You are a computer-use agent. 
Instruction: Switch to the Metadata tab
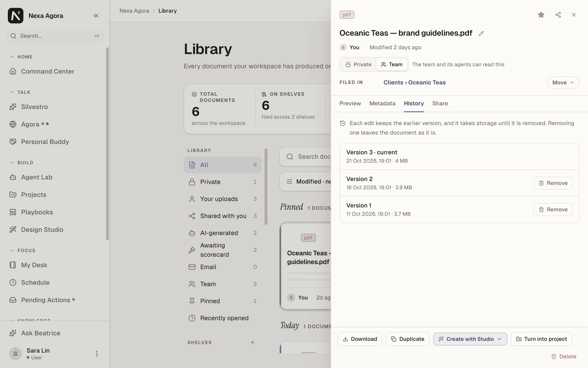pos(382,103)
